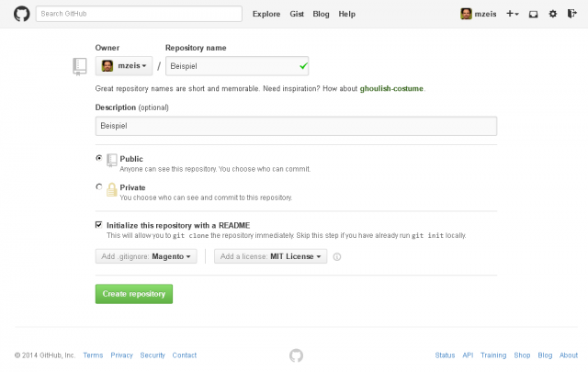Select the Private radio button
The height and width of the screenshot is (372, 588).
99,186
